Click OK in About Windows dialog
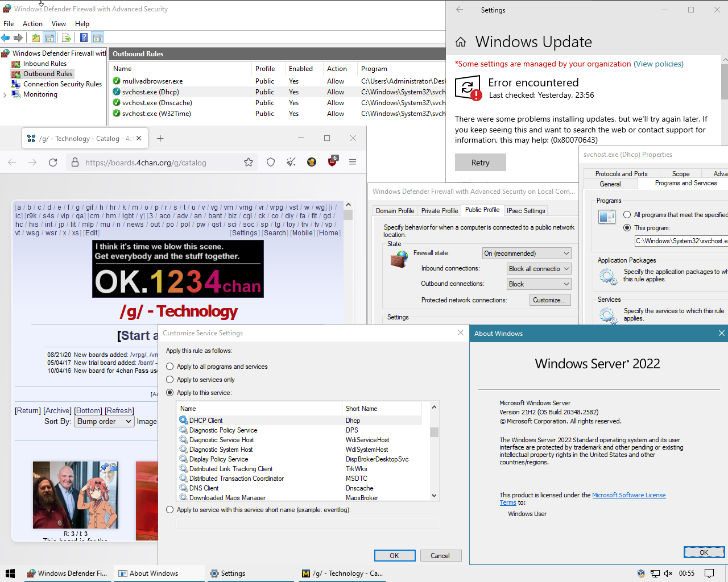 point(704,552)
